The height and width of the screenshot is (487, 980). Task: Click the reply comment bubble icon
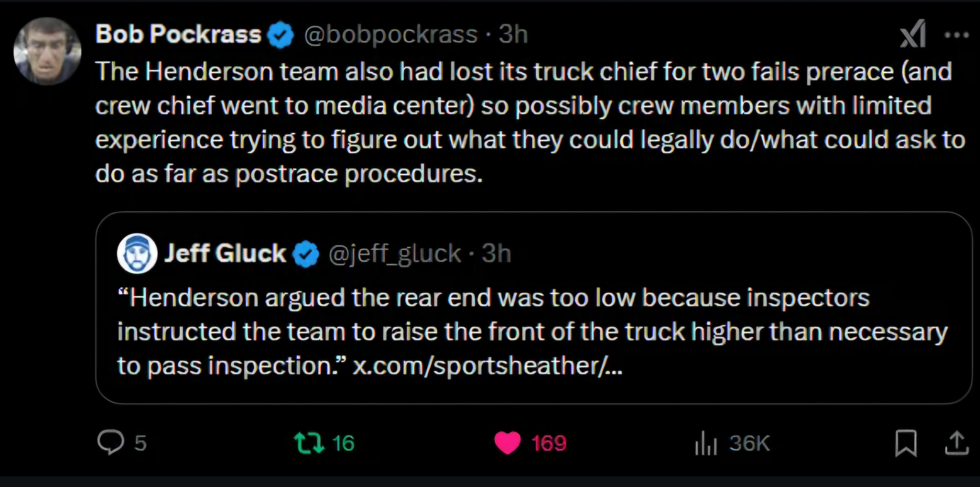click(110, 442)
